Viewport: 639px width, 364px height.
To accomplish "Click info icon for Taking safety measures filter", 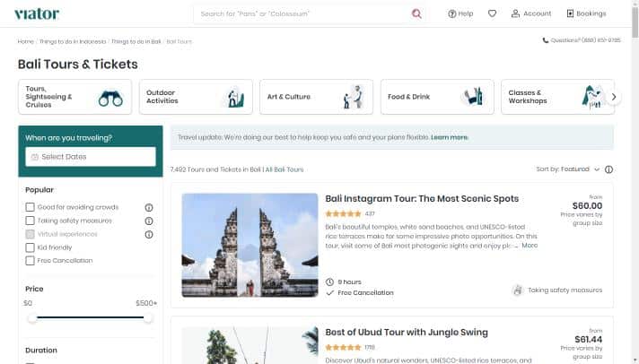I will (149, 221).
